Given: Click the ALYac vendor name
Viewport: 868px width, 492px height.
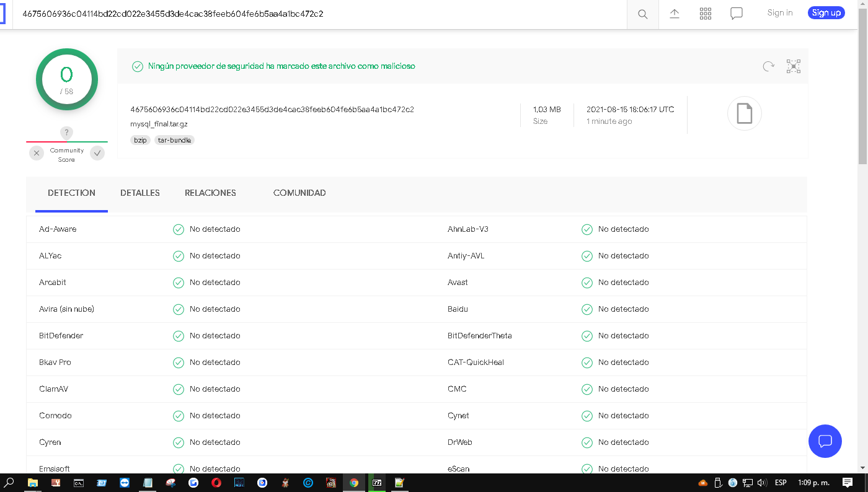Looking at the screenshot, I should (50, 256).
